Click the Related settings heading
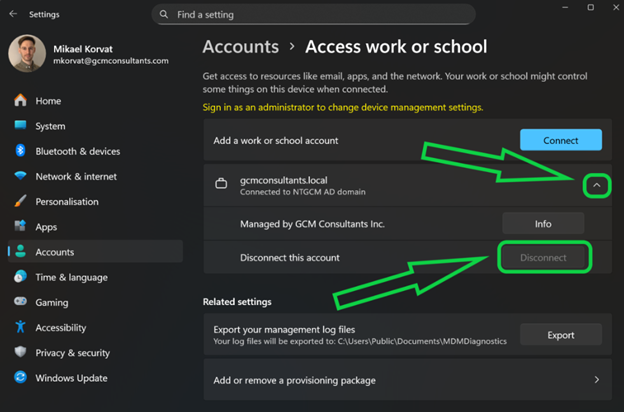 [x=237, y=302]
